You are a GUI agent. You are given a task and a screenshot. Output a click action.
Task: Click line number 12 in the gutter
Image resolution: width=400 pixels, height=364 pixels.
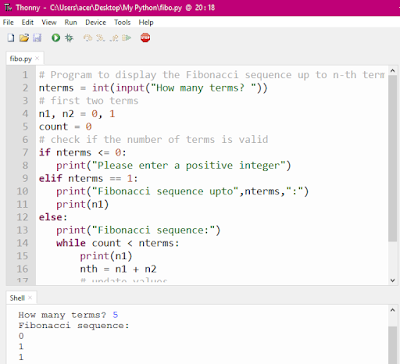22,217
